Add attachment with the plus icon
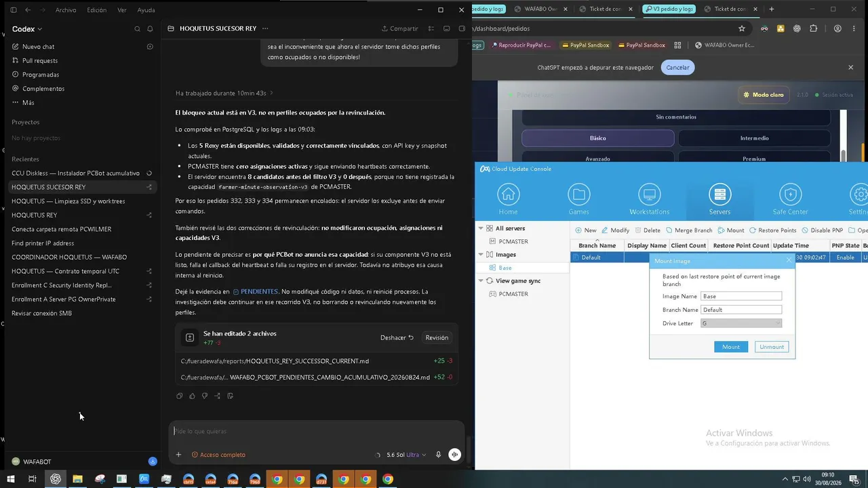 (x=178, y=455)
